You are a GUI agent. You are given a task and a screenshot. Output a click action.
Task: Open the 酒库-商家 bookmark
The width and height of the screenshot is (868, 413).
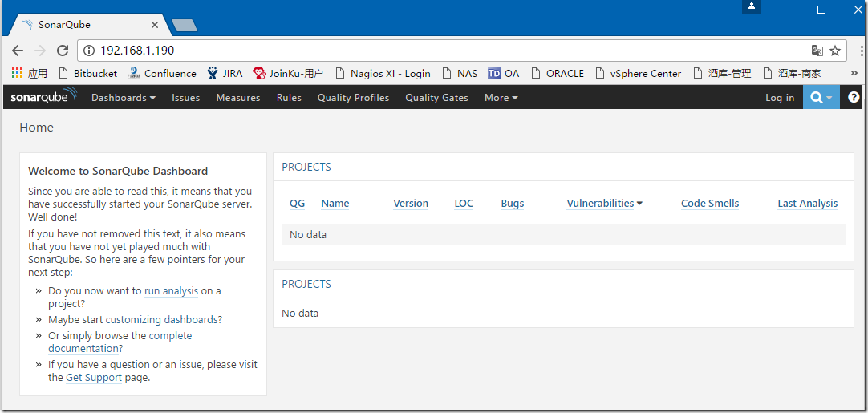point(792,73)
